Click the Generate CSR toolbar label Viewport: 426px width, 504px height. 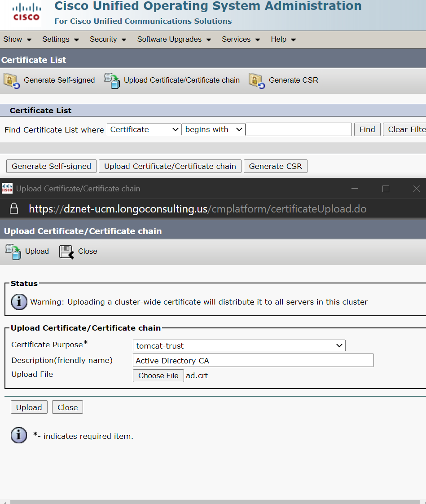(x=294, y=80)
